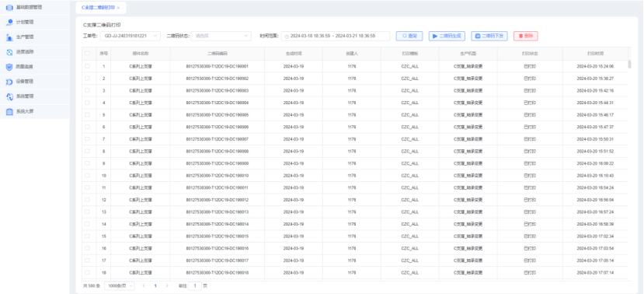Click code 80127530300-T12DC19-DC190016
The width and height of the screenshot is (644, 294).
(x=218, y=248)
